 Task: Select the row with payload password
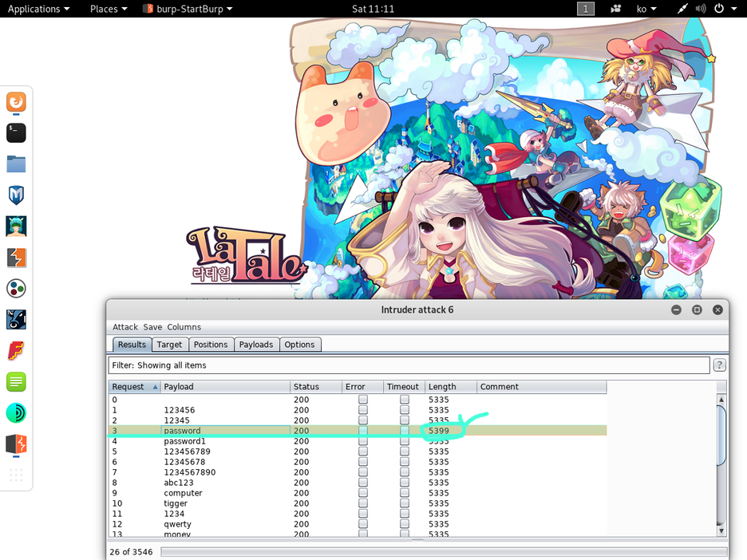358,431
